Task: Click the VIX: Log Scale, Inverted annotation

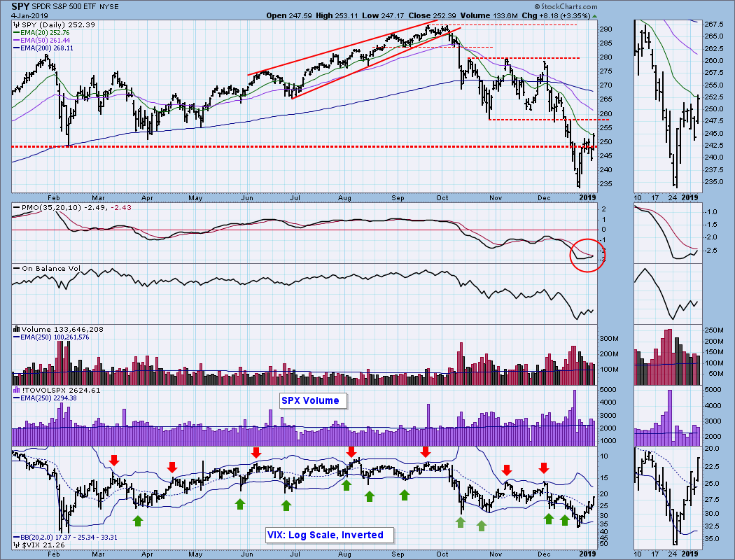Action: click(x=330, y=535)
